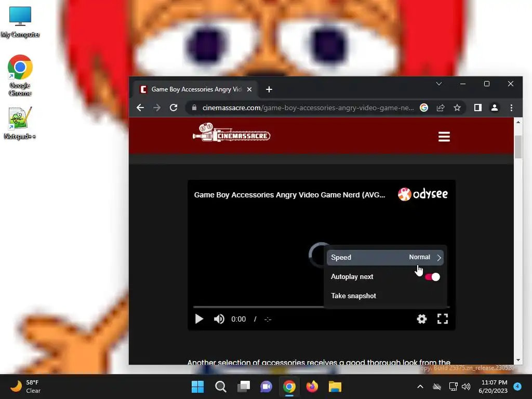Go forward in Chrome

pyautogui.click(x=157, y=108)
